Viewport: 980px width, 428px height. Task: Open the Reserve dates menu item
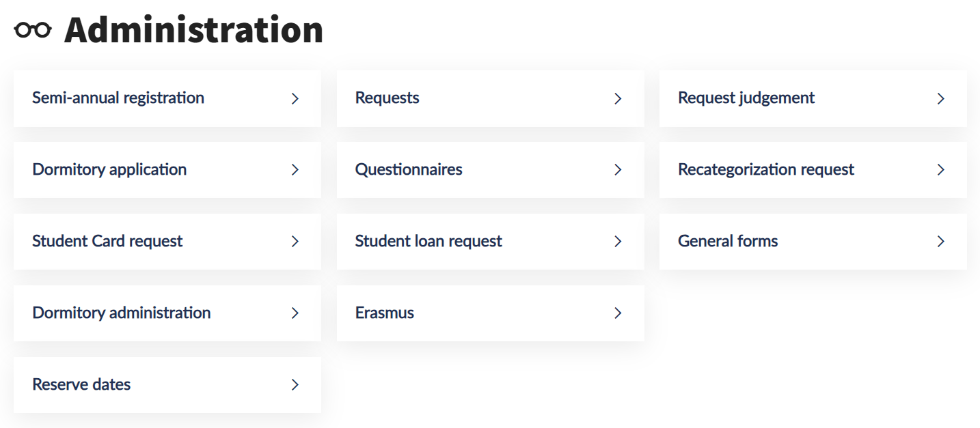point(81,385)
